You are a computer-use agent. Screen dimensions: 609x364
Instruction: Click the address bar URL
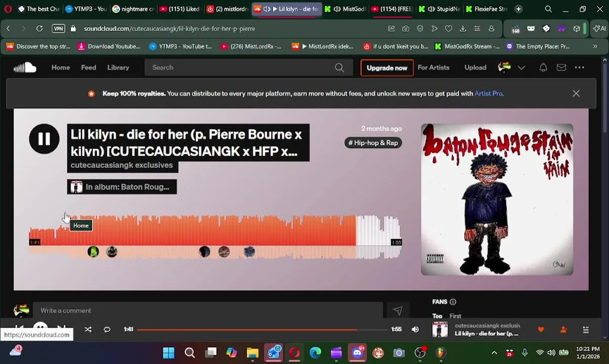point(169,29)
